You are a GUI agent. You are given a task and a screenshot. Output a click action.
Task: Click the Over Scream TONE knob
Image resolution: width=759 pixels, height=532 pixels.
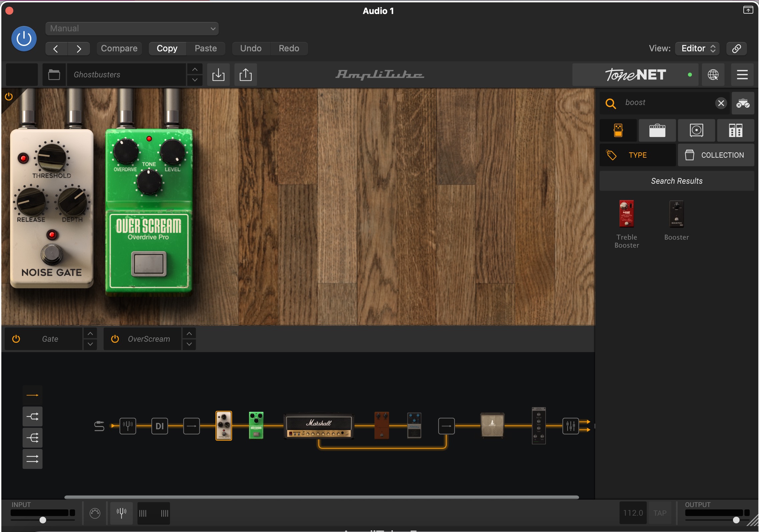pos(149,182)
